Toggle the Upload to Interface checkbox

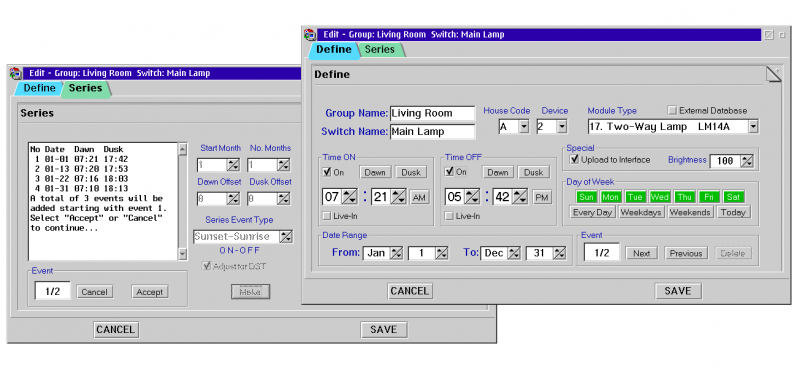pos(574,160)
